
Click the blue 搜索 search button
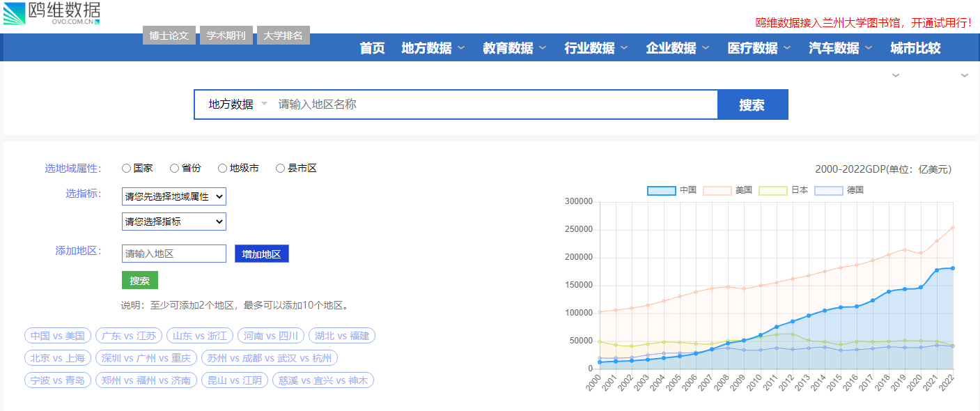pos(752,104)
